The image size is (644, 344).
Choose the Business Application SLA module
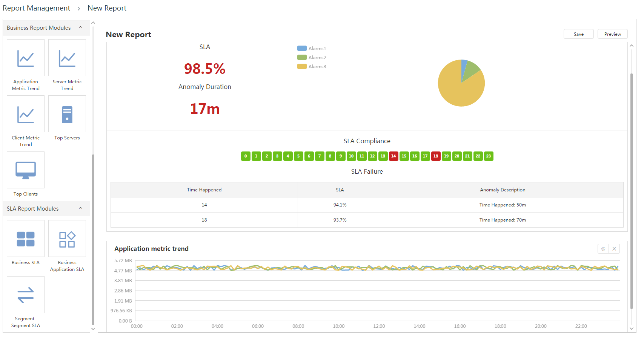67,239
